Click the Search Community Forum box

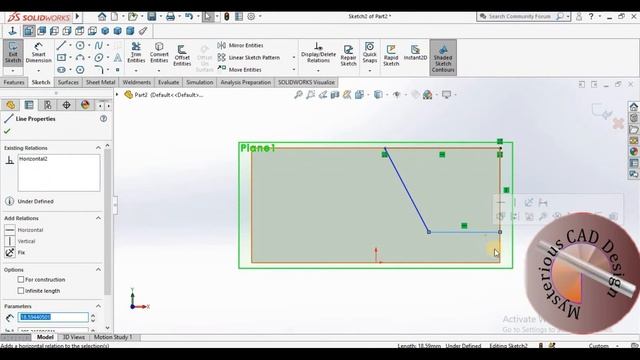(520, 16)
